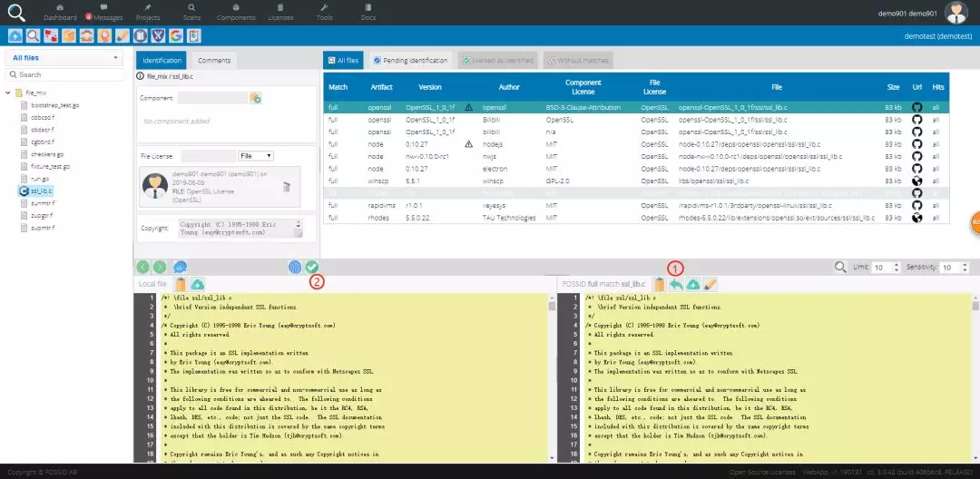Delete the OpenSSL license entry with trash icon
Screen dimensions: 980x479
click(286, 187)
